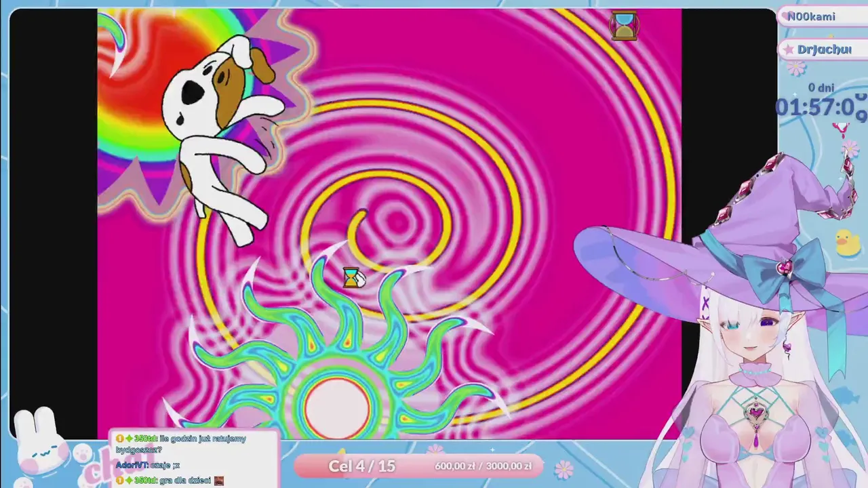Select the DrJachu name label
This screenshot has width=868, height=488.
(x=825, y=49)
